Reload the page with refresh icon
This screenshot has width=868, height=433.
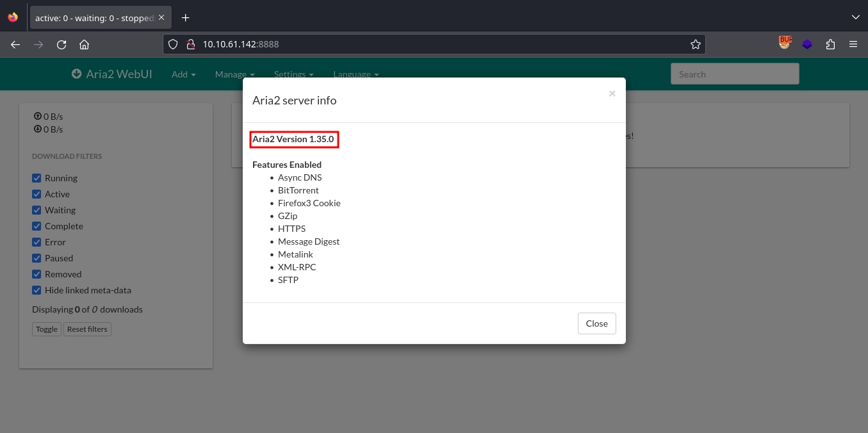tap(61, 45)
